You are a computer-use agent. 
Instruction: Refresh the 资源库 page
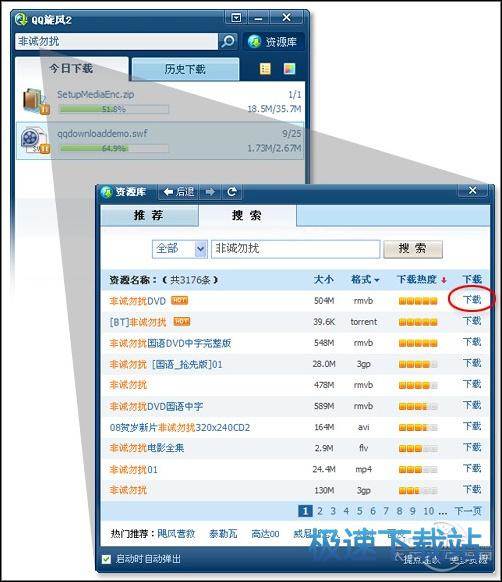pos(232,192)
